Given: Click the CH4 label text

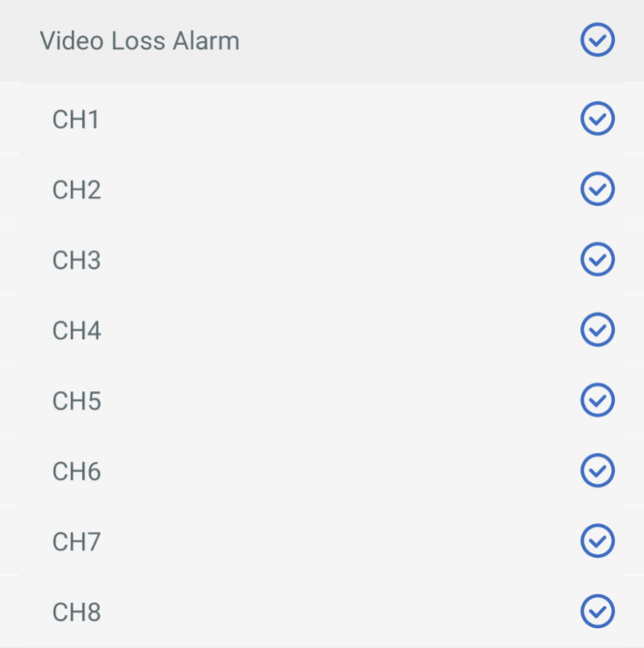Looking at the screenshot, I should pyautogui.click(x=76, y=331).
